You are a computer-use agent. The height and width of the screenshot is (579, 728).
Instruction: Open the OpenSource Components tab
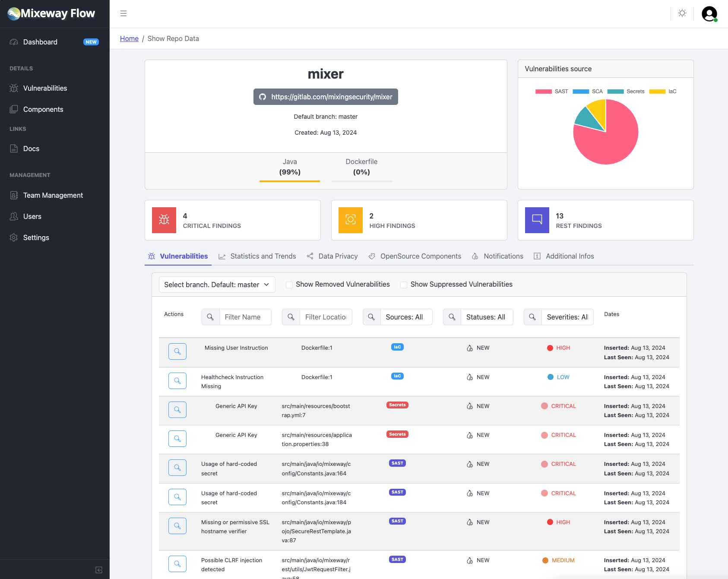pyautogui.click(x=415, y=256)
